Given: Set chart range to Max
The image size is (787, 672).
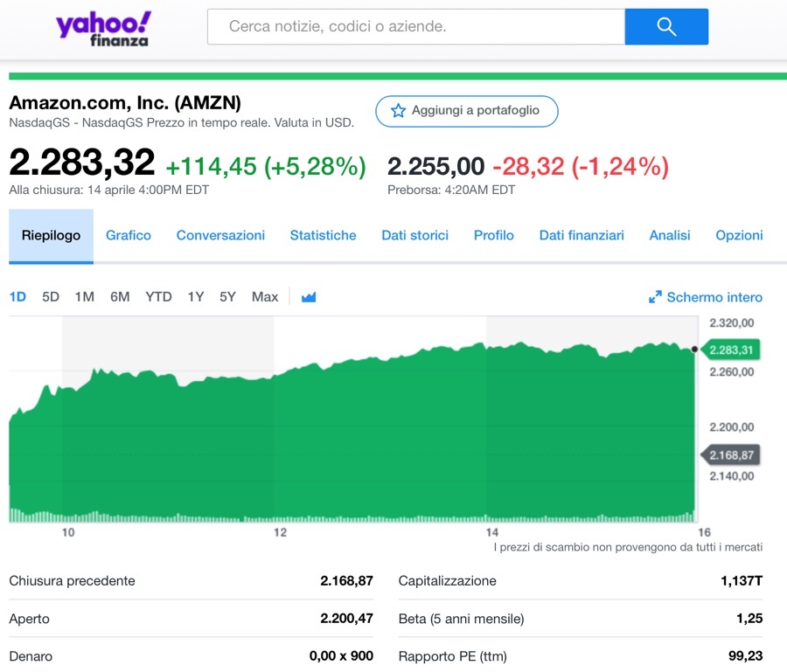Looking at the screenshot, I should coord(265,297).
